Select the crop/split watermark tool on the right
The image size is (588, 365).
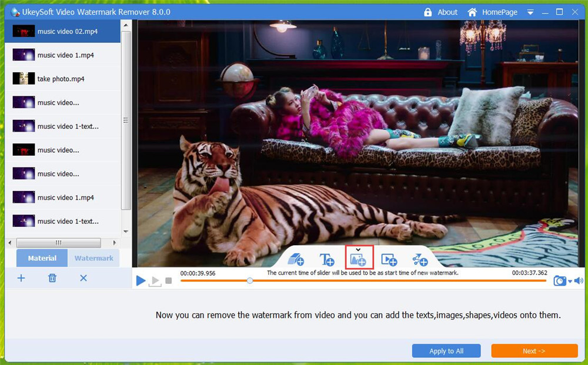point(420,259)
